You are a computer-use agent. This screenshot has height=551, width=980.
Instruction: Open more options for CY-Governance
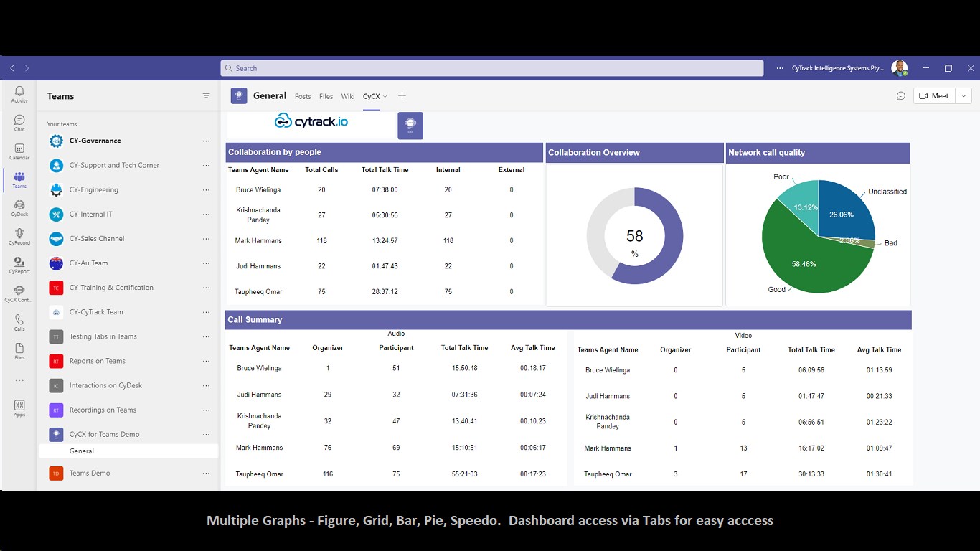tap(206, 141)
